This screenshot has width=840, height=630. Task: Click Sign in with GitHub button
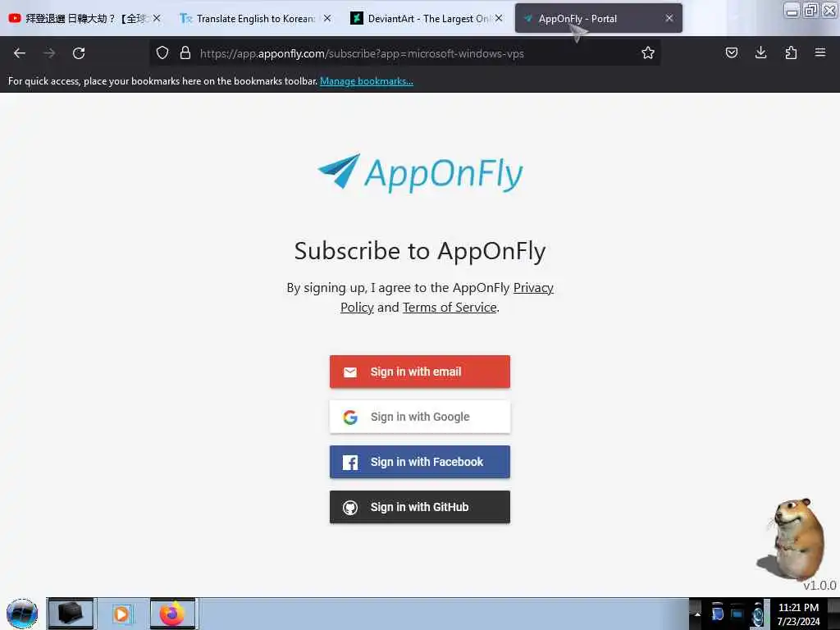click(420, 507)
